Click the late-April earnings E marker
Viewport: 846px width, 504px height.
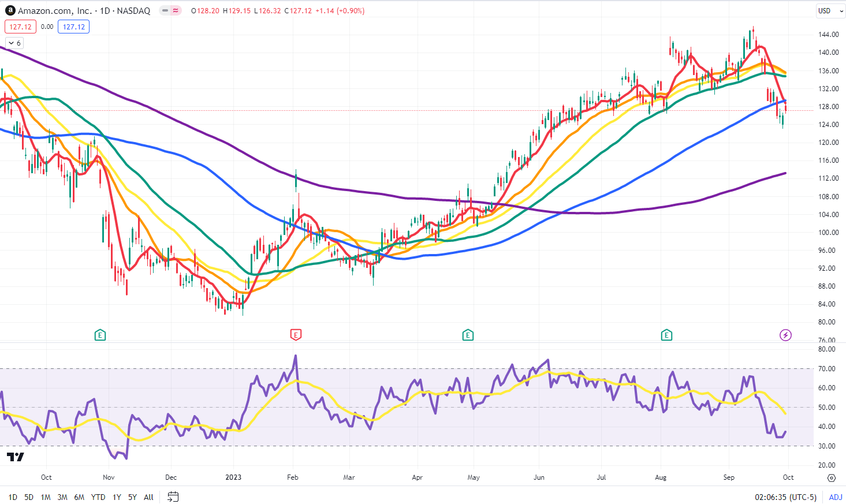468,335
